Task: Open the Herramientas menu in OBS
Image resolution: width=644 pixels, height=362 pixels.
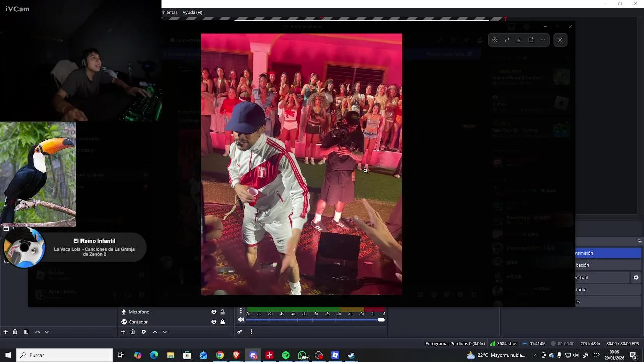Action: coord(170,12)
